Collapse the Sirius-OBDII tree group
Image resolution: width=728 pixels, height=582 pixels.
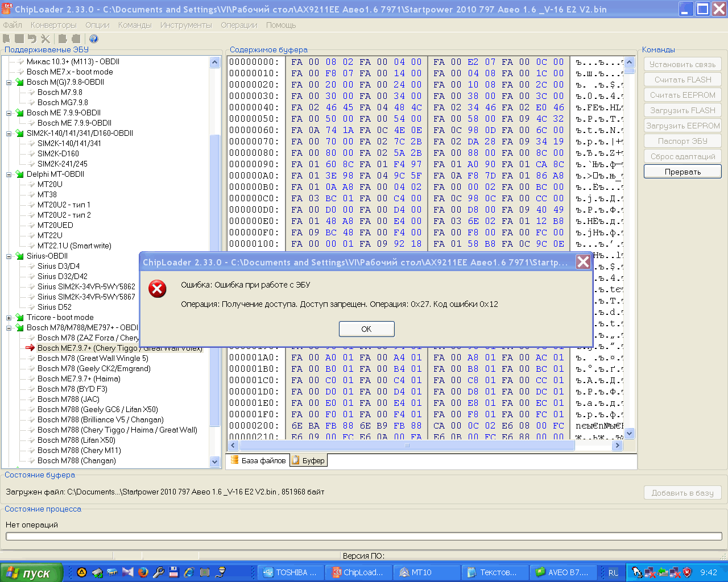coord(9,256)
